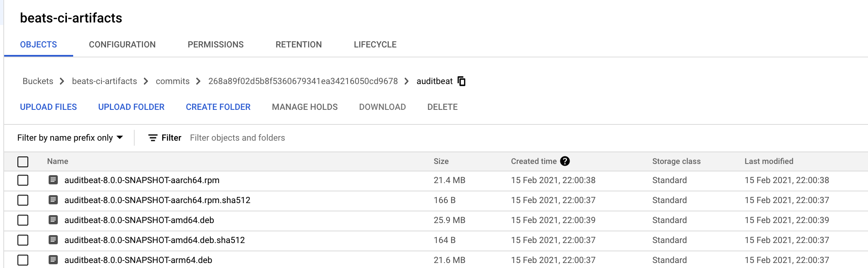Click the auditbeat current folder breadcrumb
This screenshot has width=868, height=268.
coord(434,81)
